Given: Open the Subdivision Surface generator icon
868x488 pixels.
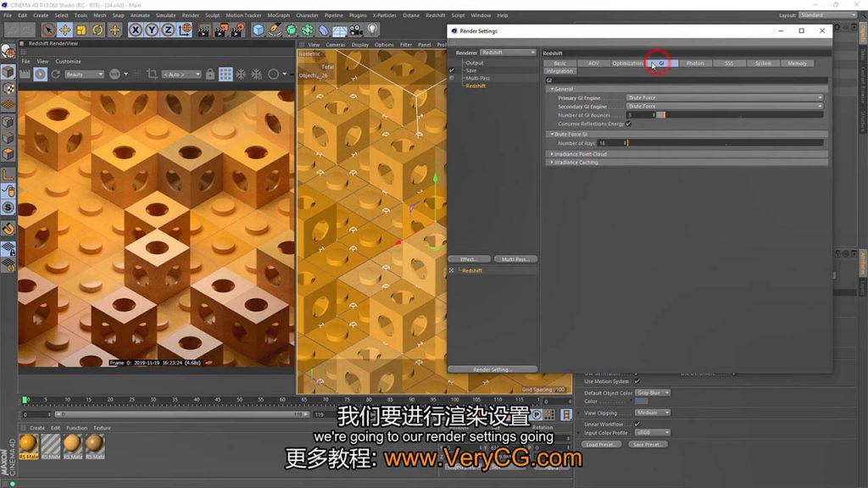Looking at the screenshot, I should 292,30.
